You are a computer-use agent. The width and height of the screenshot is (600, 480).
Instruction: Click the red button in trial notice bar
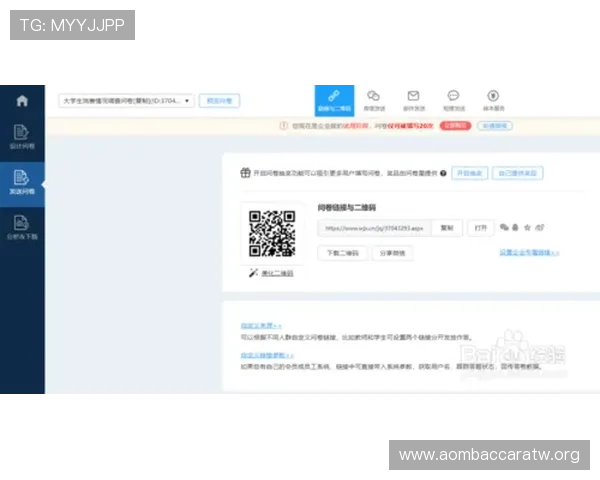[455, 126]
